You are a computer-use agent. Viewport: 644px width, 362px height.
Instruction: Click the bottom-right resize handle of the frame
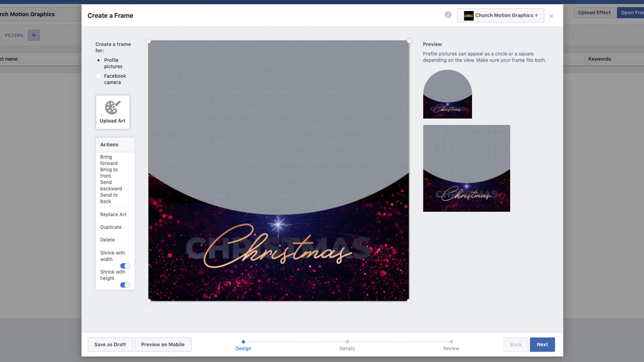tap(409, 301)
